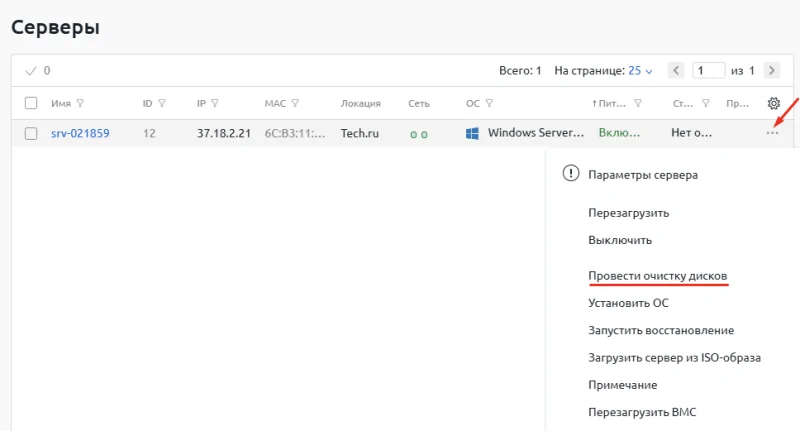This screenshot has width=800, height=431.
Task: Open the srv-021859 server link
Action: (x=80, y=133)
